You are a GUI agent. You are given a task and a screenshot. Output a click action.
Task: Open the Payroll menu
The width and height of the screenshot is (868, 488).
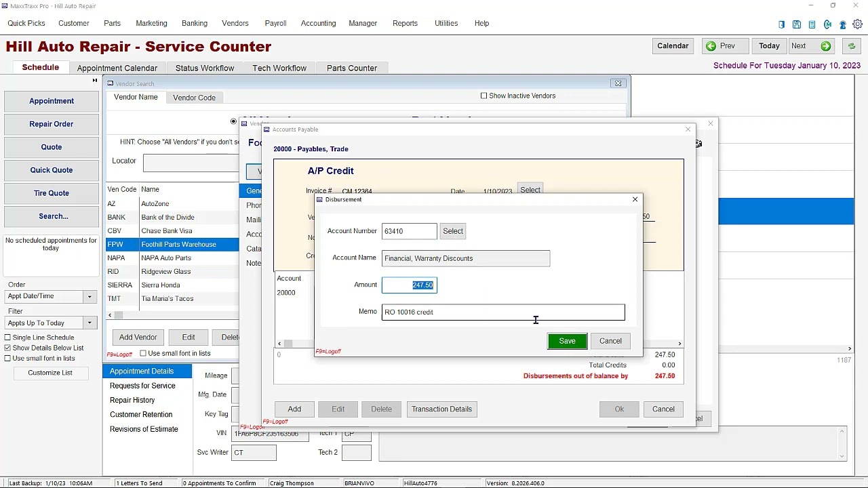275,23
